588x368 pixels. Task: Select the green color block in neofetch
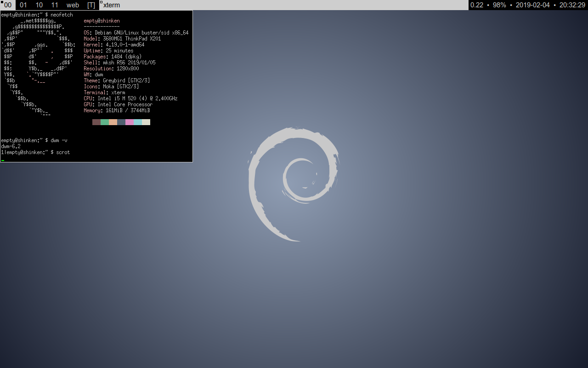(x=105, y=122)
